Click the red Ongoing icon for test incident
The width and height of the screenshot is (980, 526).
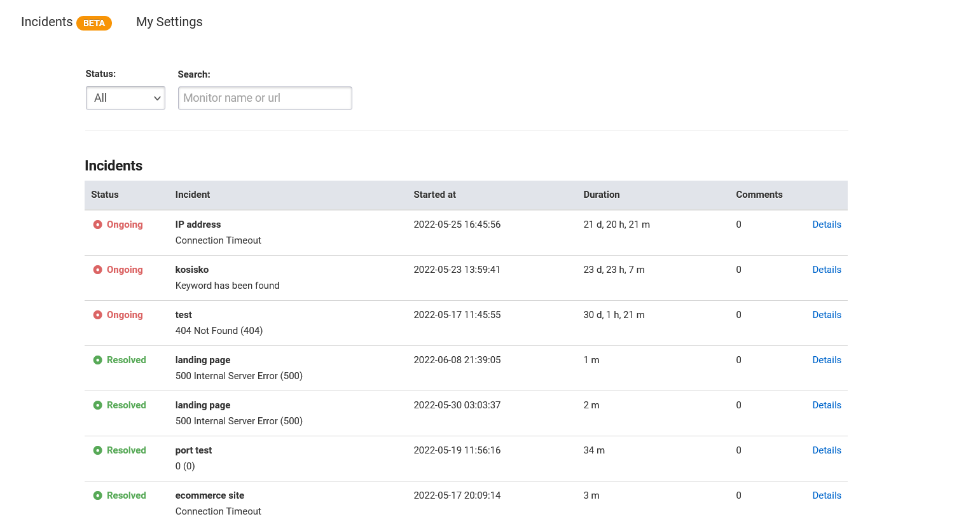(97, 315)
